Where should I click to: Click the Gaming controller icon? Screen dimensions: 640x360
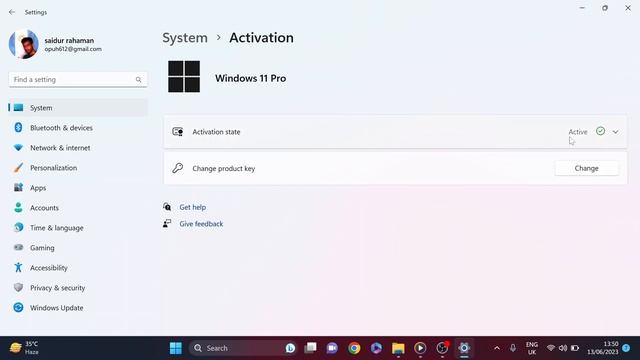pyautogui.click(x=18, y=247)
